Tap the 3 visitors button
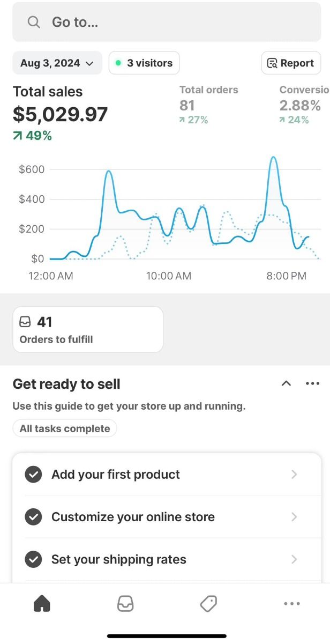Image resolution: width=330 pixels, height=644 pixels. tap(144, 63)
